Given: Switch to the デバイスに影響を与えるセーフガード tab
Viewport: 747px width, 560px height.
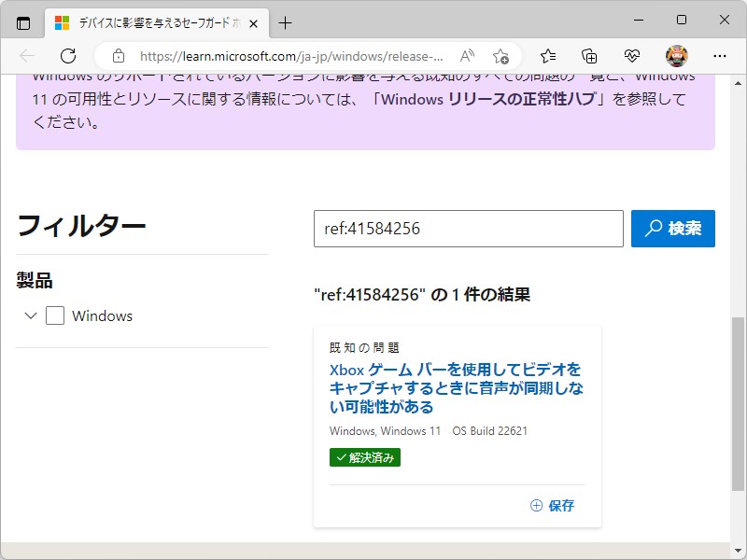Looking at the screenshot, I should (149, 22).
